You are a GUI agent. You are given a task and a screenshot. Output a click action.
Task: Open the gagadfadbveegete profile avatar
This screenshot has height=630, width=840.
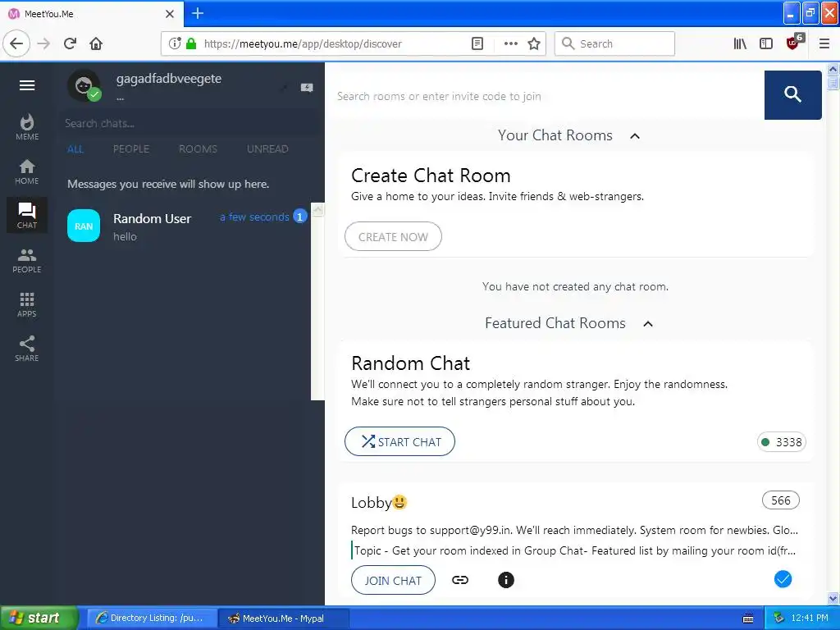[84, 85]
